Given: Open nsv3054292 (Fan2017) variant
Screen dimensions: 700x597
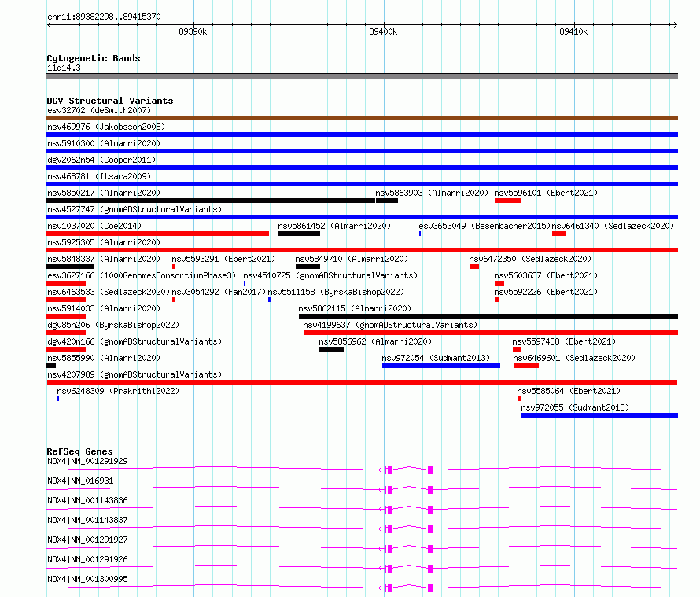Looking at the screenshot, I should 219,292.
